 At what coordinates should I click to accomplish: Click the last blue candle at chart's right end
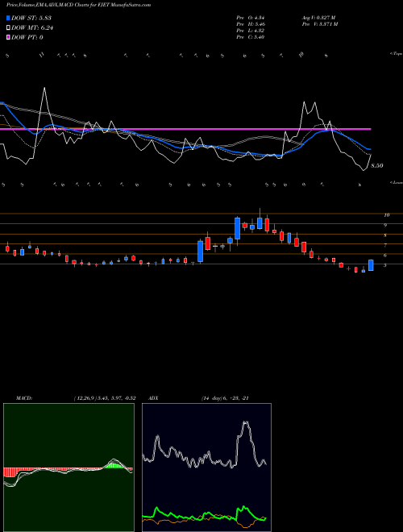[x=371, y=265]
